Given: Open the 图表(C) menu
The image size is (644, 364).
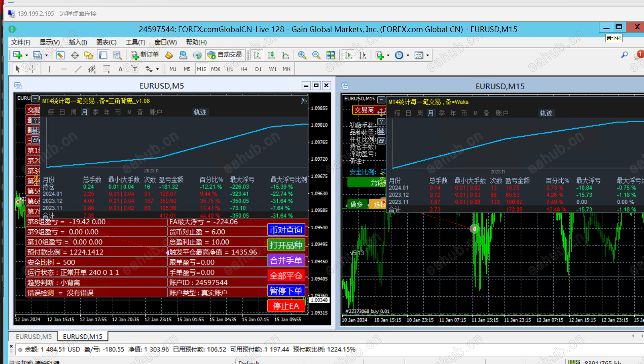Looking at the screenshot, I should [106, 42].
